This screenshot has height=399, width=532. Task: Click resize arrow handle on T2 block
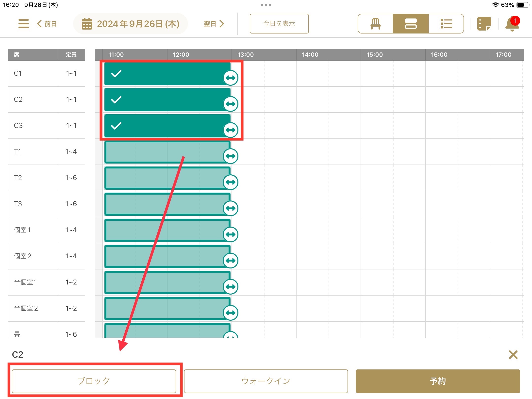click(231, 182)
